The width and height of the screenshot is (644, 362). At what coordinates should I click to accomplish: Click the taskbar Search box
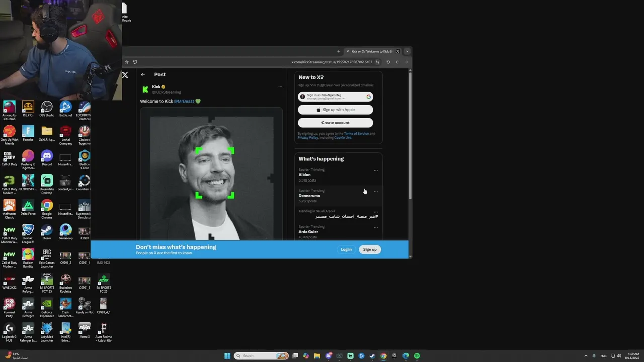[262, 356]
